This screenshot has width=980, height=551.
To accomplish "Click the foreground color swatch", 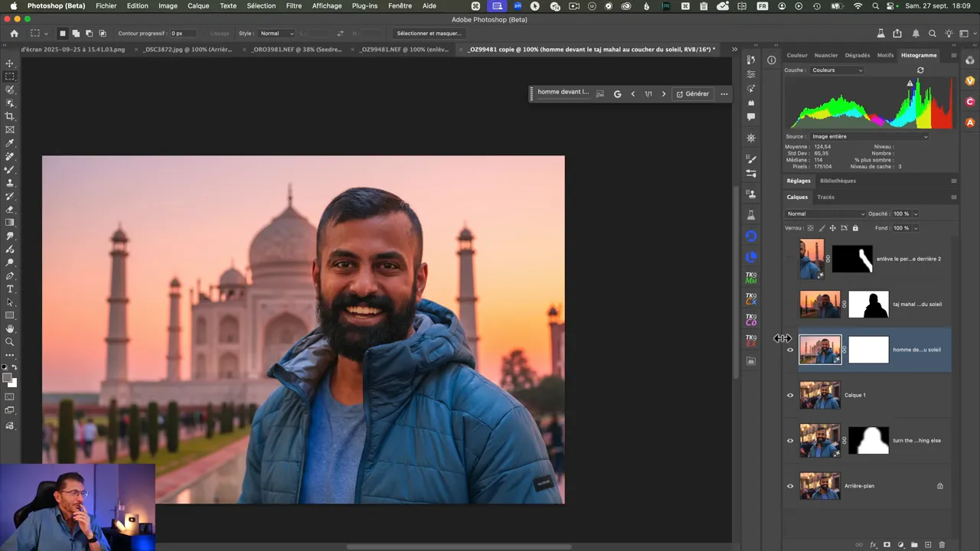I will coord(7,378).
